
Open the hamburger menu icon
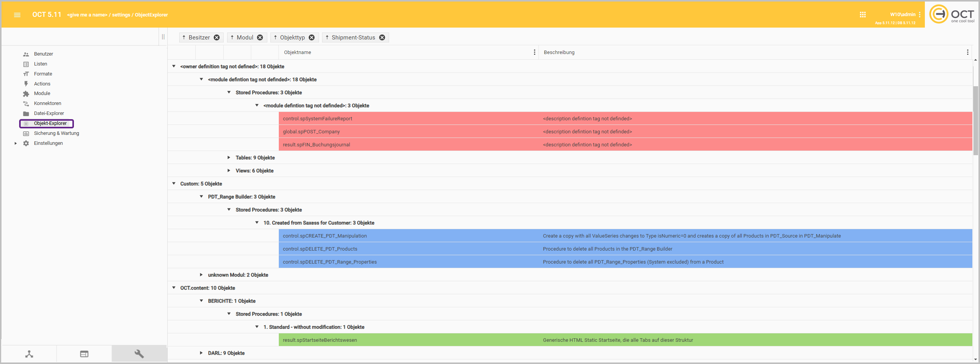pyautogui.click(x=17, y=15)
